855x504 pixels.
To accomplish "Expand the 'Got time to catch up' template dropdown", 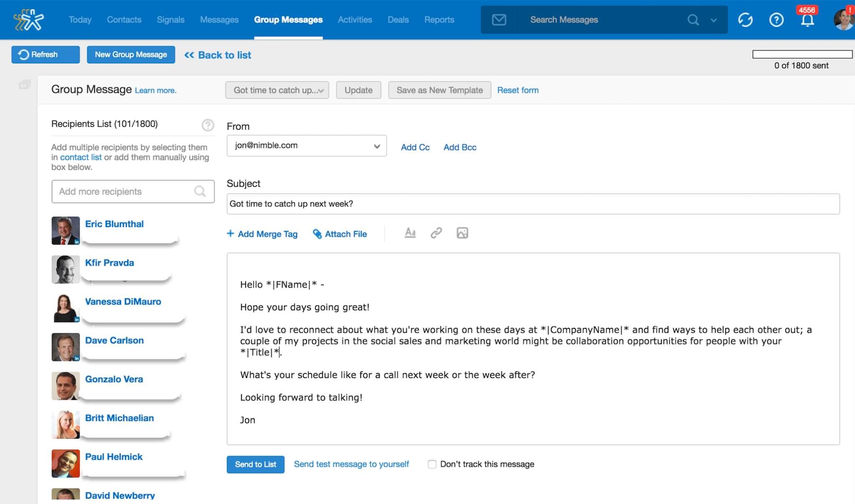I will click(x=277, y=90).
